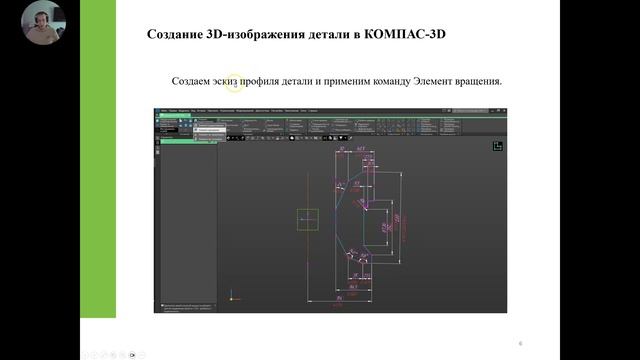Click the dark subtitles icon in the slideshow controls
The height and width of the screenshot is (360, 640).
click(x=132, y=355)
